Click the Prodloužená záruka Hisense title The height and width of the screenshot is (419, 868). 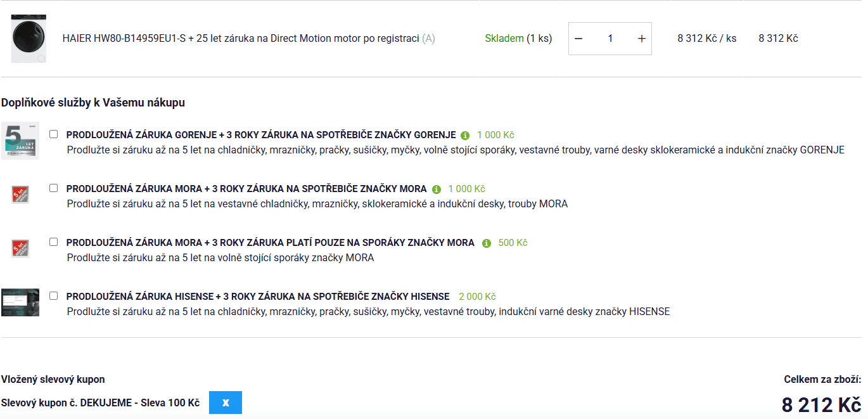pyautogui.click(x=257, y=297)
